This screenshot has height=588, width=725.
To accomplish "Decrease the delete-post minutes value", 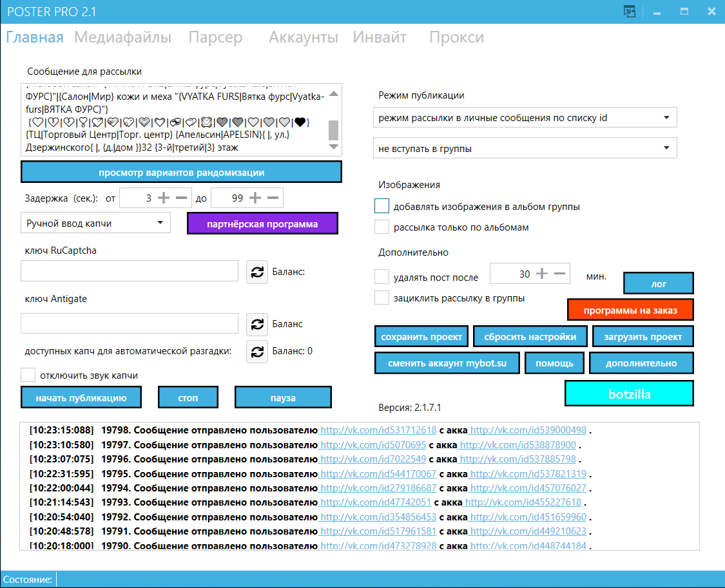I will pos(560,274).
